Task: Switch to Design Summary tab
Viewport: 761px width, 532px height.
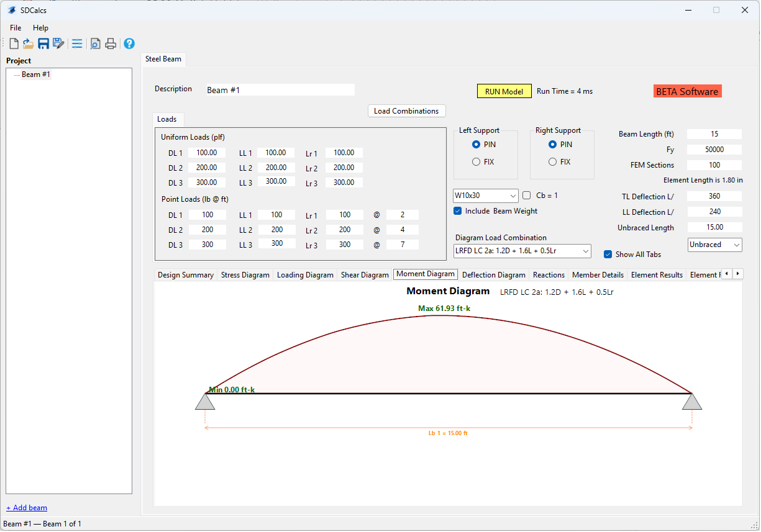Action: point(186,275)
